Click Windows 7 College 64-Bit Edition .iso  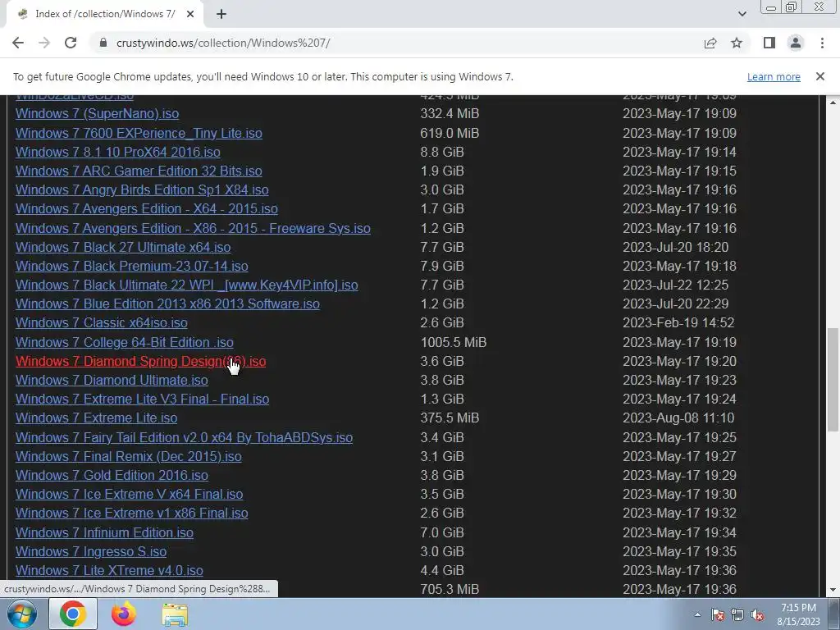125,342
